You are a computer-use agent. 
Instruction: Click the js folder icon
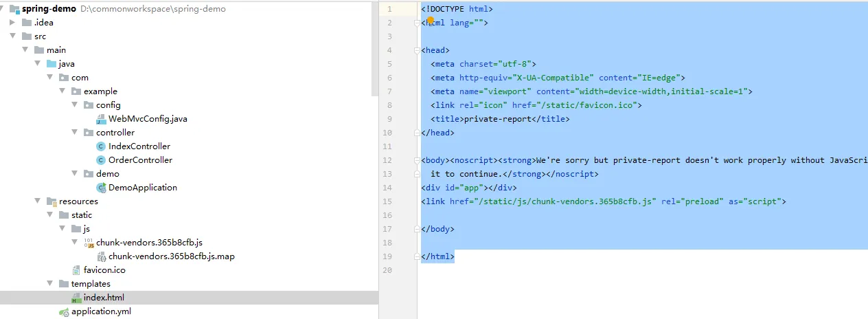(76, 229)
